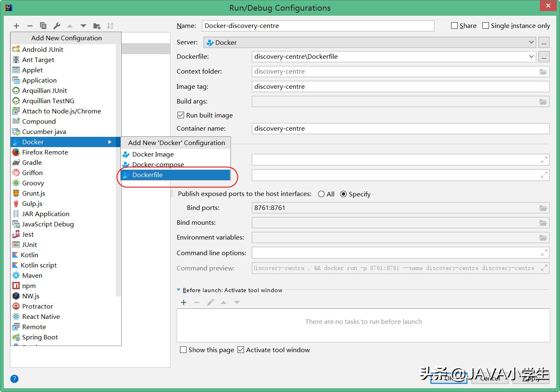Image resolution: width=560 pixels, height=392 pixels.
Task: Select React Native configuration type
Action: (63, 317)
